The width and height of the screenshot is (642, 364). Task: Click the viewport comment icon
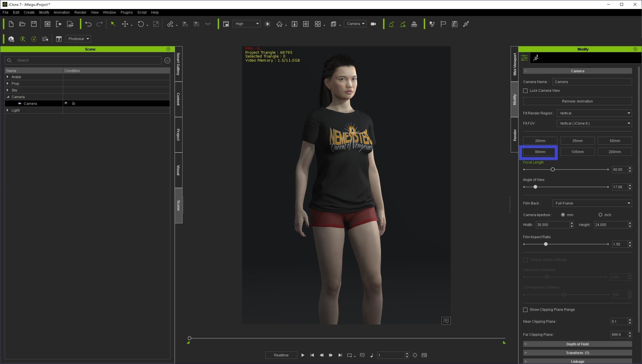click(x=446, y=321)
